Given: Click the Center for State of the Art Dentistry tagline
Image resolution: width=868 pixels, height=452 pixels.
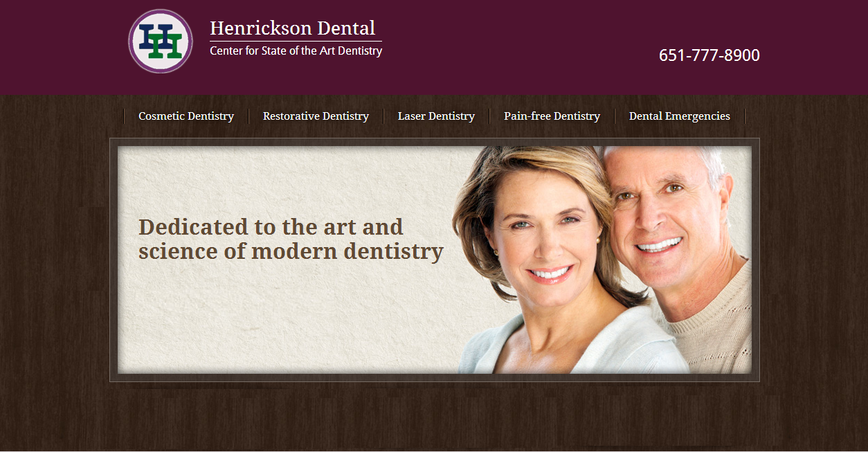Looking at the screenshot, I should [296, 51].
